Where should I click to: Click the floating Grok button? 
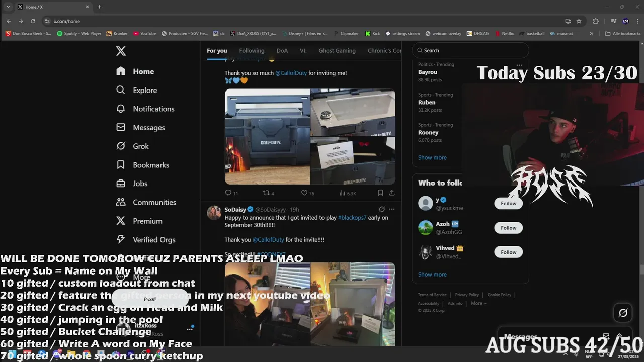[x=623, y=313]
